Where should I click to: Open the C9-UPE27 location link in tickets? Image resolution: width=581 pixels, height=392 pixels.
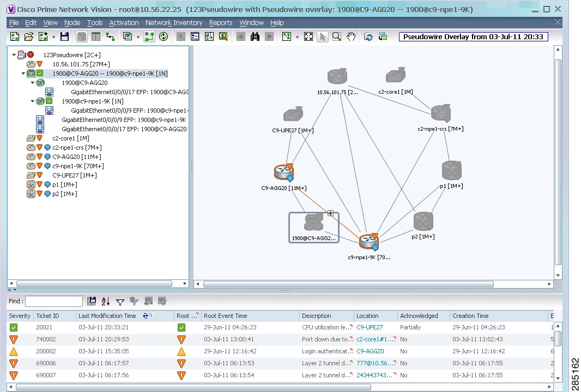tap(370, 327)
